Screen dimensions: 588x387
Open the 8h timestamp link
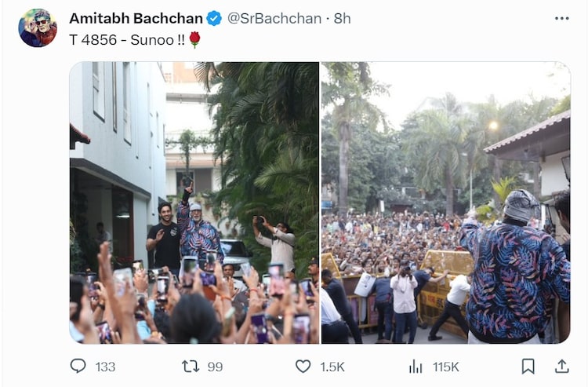(x=342, y=18)
